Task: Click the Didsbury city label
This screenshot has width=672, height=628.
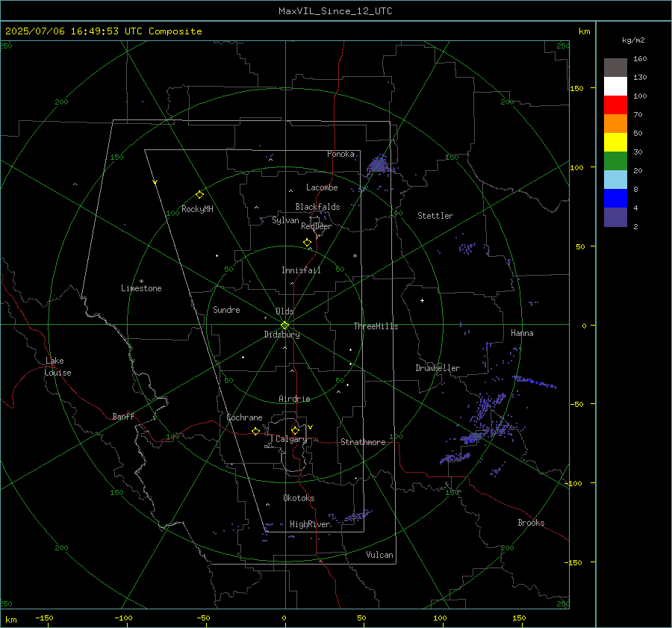Action: 281,335
